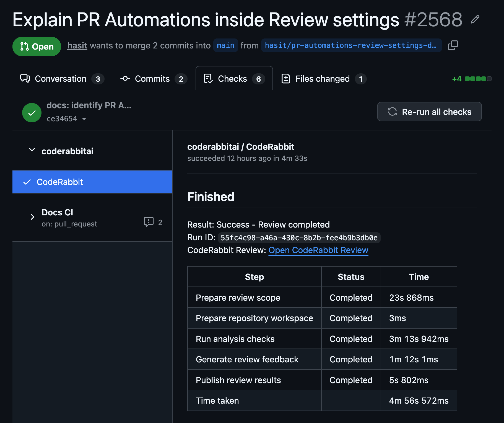Click the '4m 56s 572ms' time value
Image resolution: width=504 pixels, height=423 pixels.
(419, 401)
